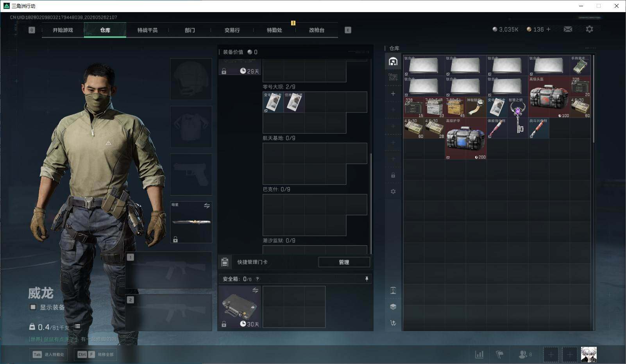
Task: Select the 高级头盔 red helmet bag
Action: click(x=549, y=97)
